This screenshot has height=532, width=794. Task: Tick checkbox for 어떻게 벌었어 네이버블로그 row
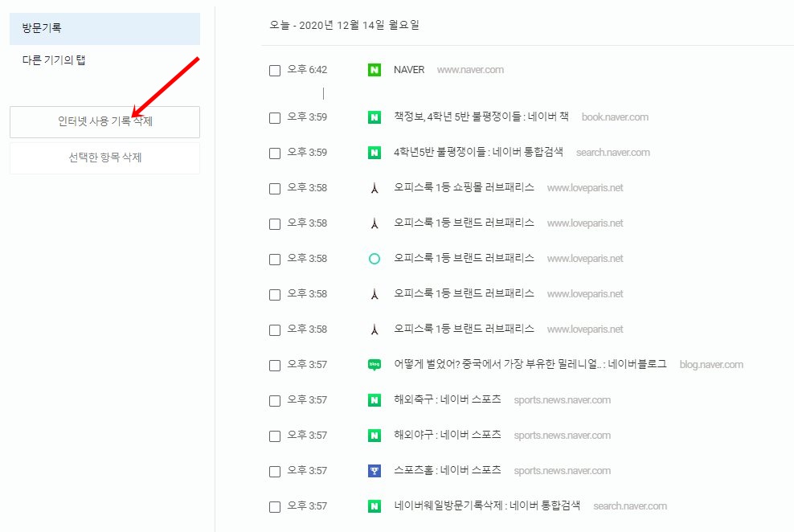(275, 366)
